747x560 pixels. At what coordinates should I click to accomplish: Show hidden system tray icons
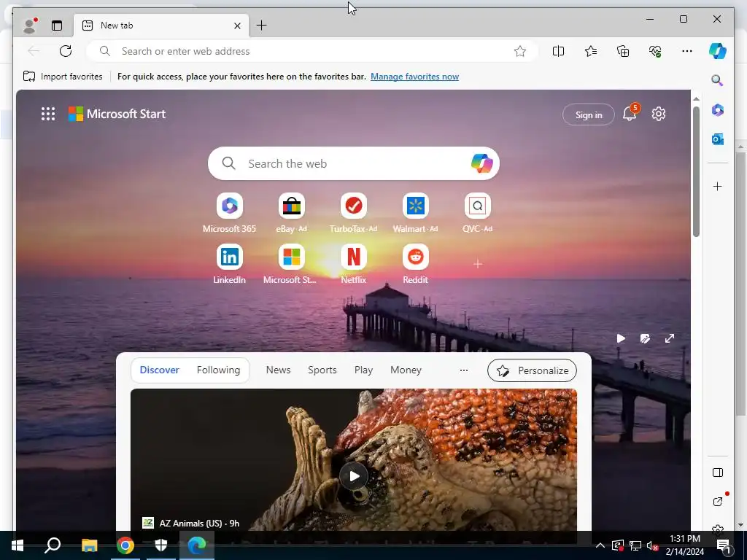(600, 545)
